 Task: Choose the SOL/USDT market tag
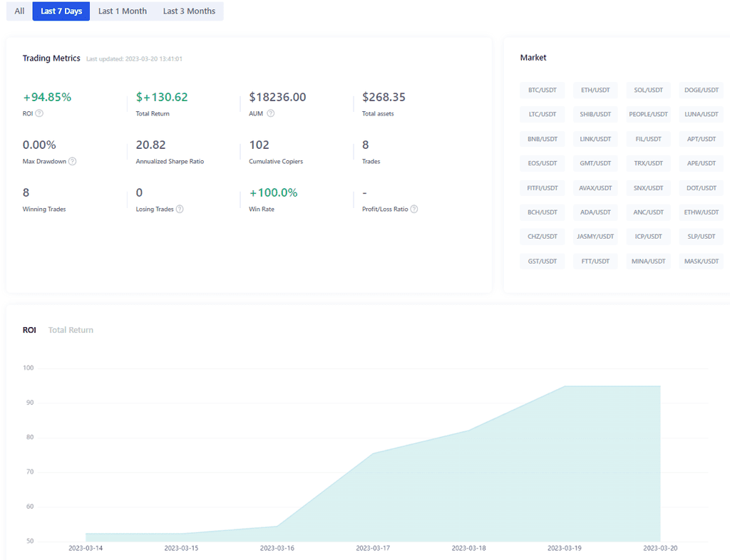click(x=648, y=90)
